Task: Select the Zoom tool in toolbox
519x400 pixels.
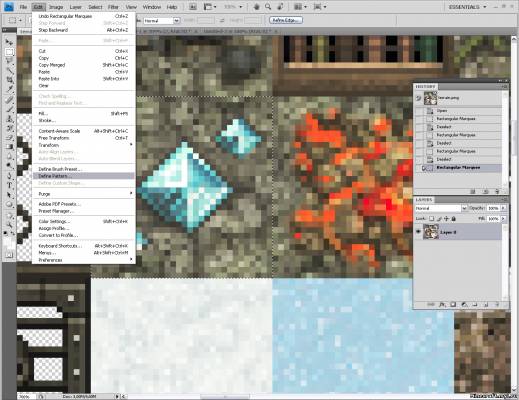Action: (9, 224)
